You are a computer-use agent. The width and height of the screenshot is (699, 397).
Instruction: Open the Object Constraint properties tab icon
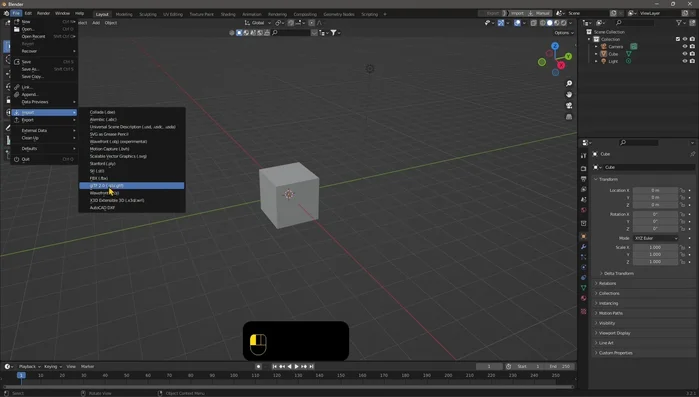(584, 278)
